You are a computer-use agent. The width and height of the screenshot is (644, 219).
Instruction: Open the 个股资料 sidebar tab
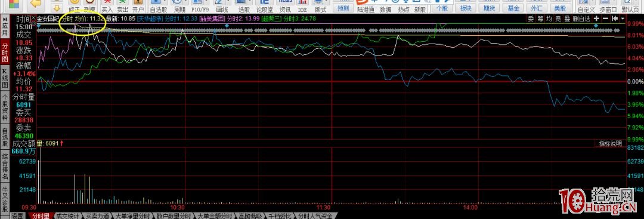(5, 107)
